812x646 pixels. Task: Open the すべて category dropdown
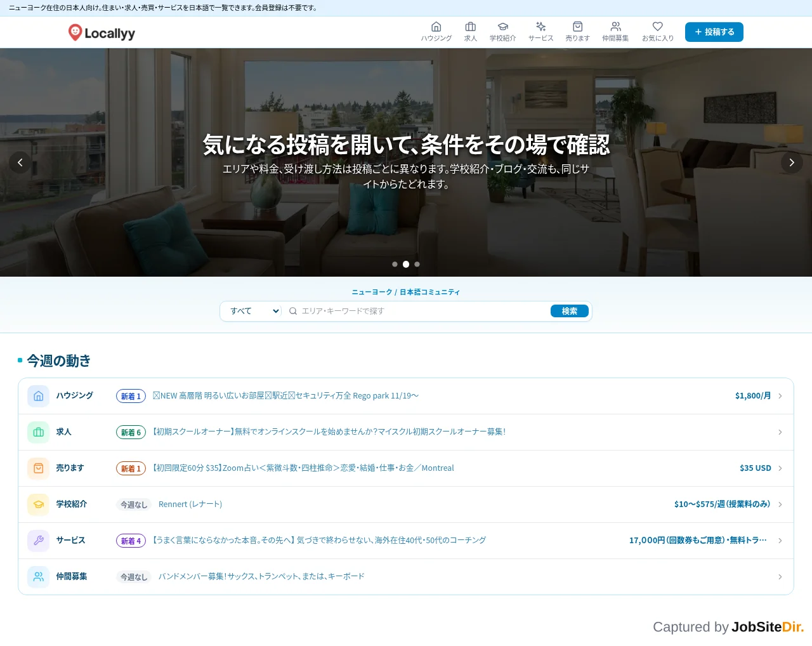coord(253,311)
